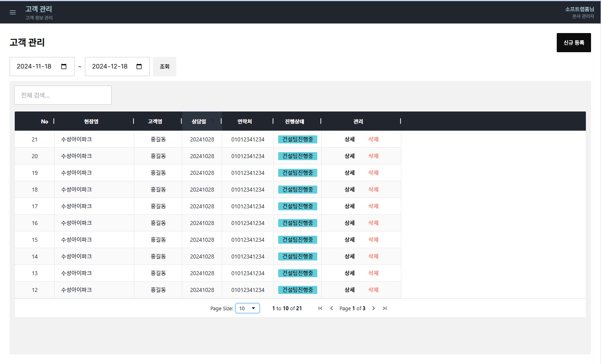Click the 조회 search button

(x=165, y=67)
